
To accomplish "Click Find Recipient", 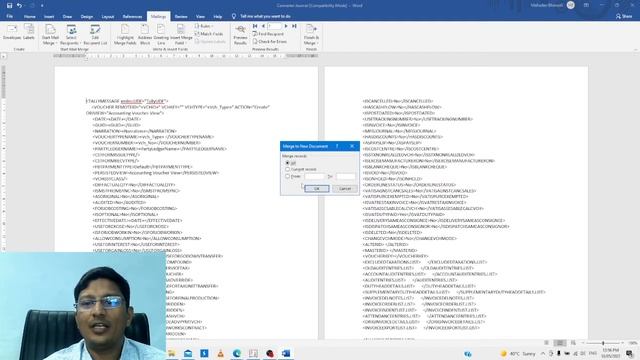I will pos(268,34).
